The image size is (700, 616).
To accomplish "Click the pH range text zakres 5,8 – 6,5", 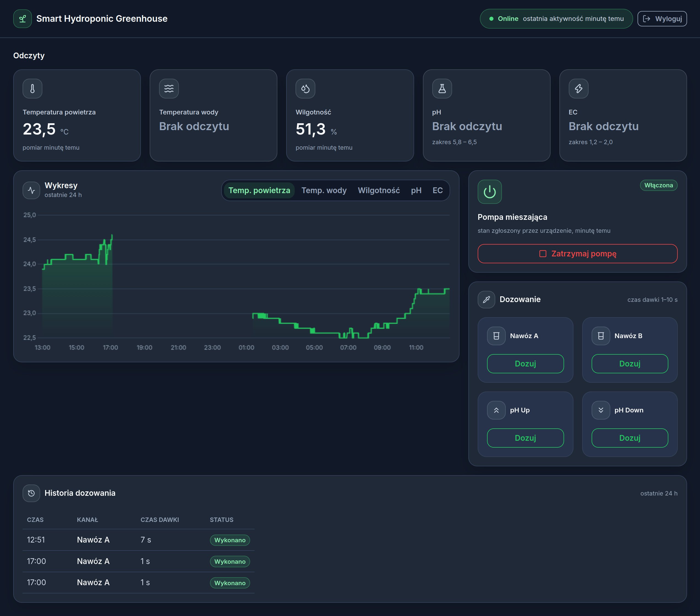I will pyautogui.click(x=454, y=142).
